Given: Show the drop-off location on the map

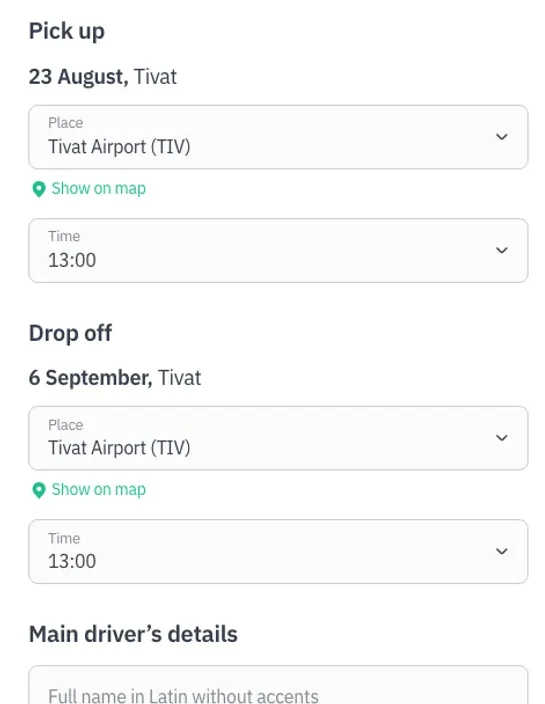Looking at the screenshot, I should [x=98, y=489].
